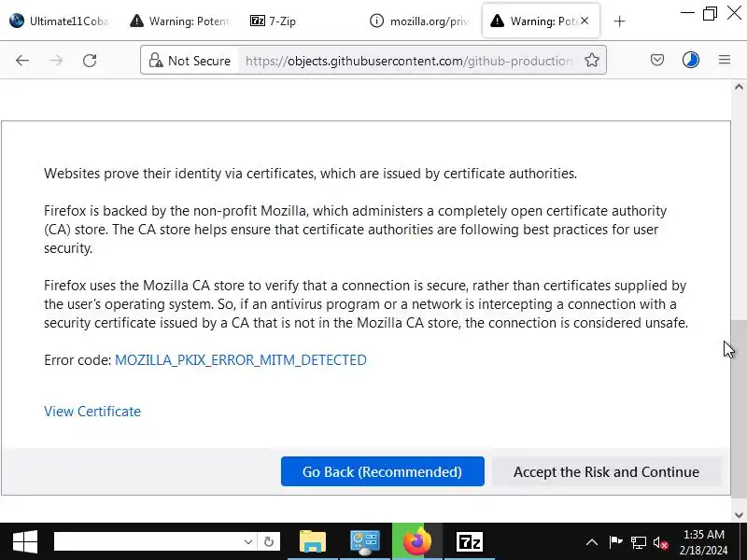Open the View Certificate link
The image size is (747, 560).
coord(92,412)
